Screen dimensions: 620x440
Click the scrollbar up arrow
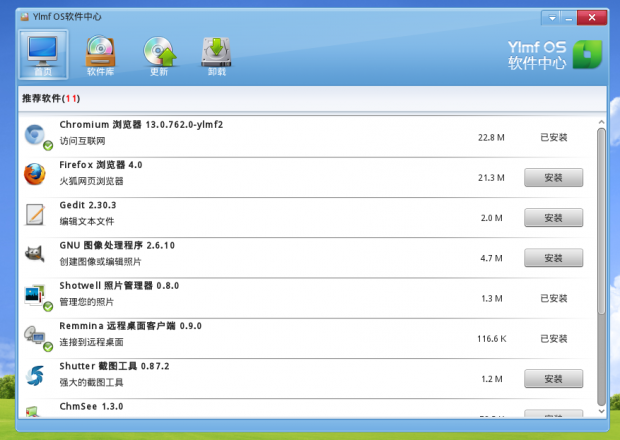[601, 122]
